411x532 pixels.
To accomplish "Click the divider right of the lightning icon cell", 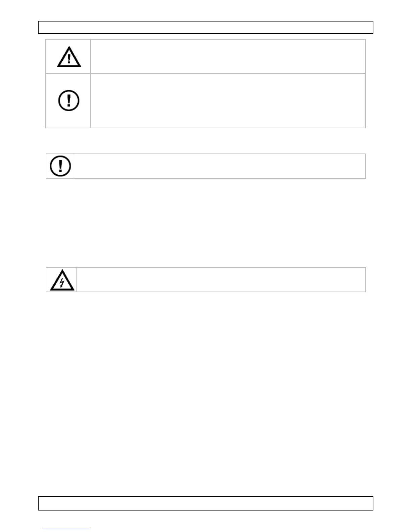I will click(x=77, y=280).
